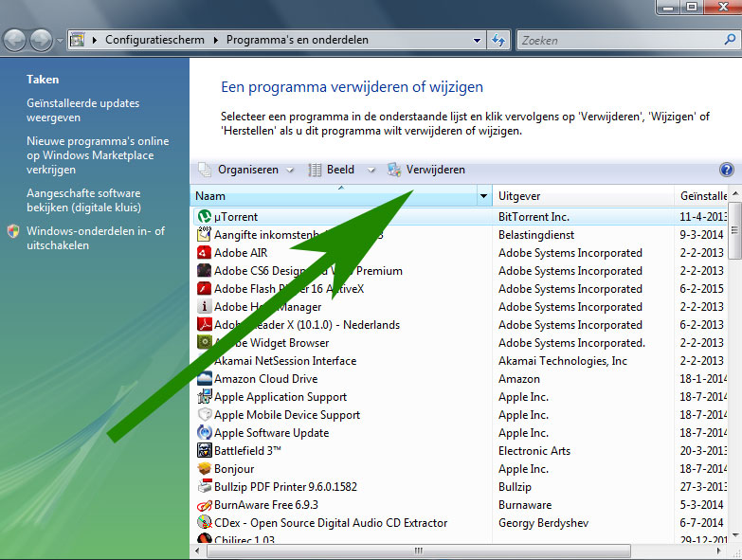Click the BitTorrent Inc. publisher cell
Screen dimensions: 742x560
tap(534, 217)
